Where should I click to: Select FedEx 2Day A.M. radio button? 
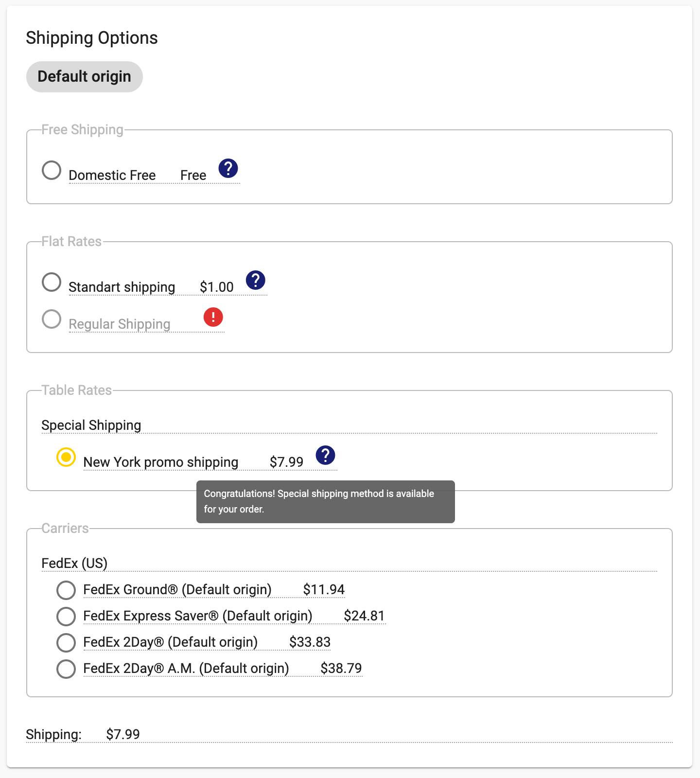[x=66, y=669]
